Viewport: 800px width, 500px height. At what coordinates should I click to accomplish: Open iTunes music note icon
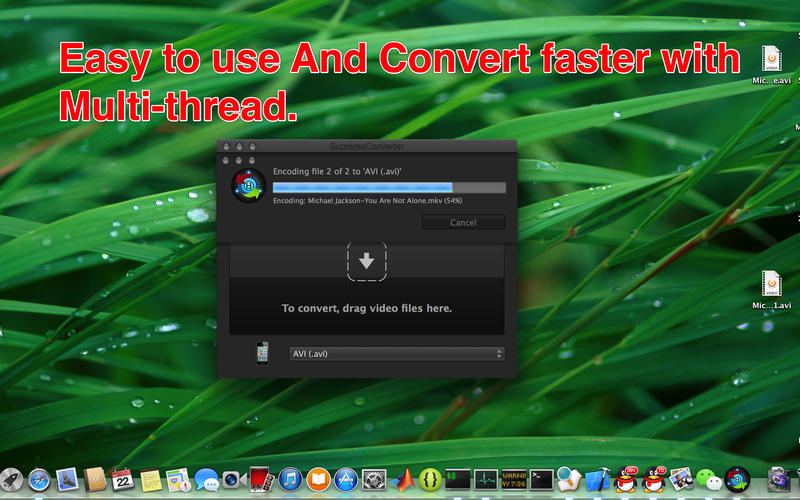[290, 480]
